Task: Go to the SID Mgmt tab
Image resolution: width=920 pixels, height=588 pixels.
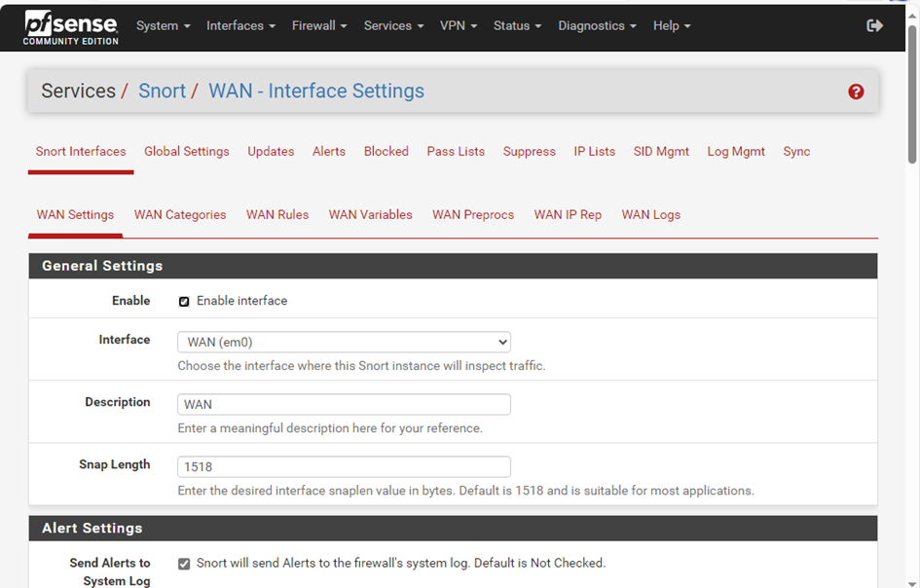Action: [661, 151]
